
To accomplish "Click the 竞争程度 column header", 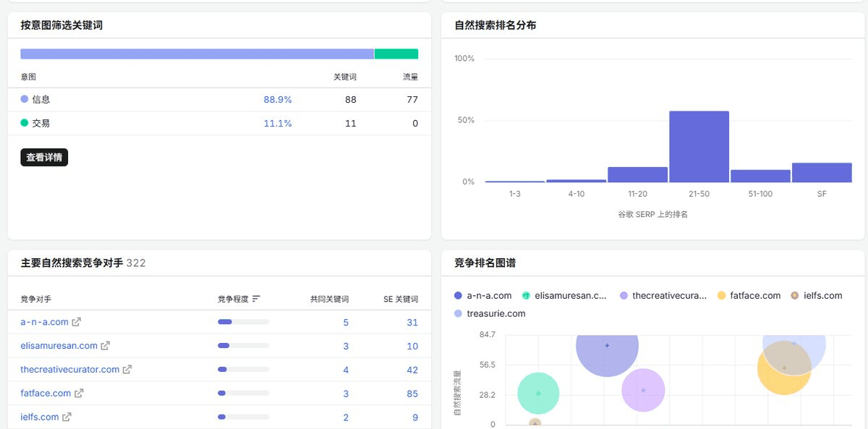I will point(233,299).
